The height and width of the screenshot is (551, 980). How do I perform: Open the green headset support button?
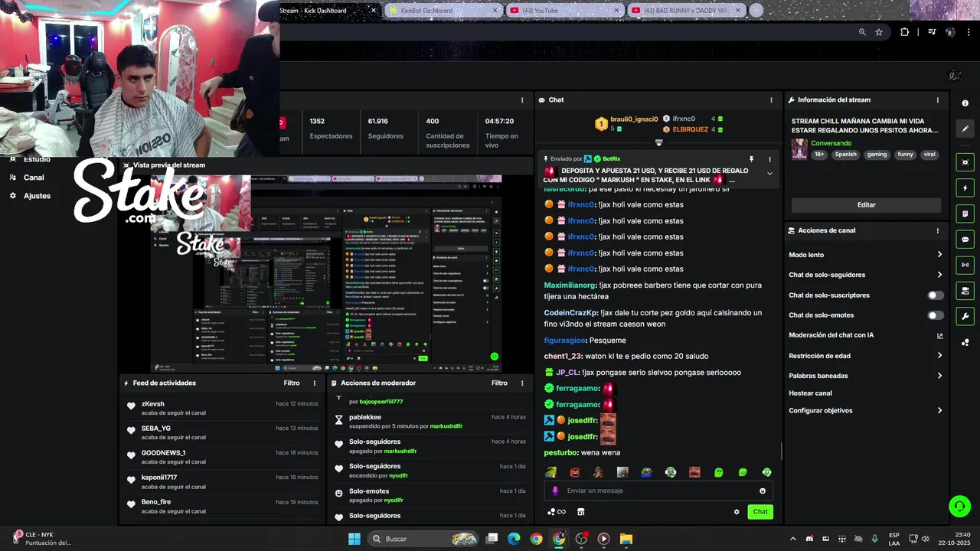959,506
